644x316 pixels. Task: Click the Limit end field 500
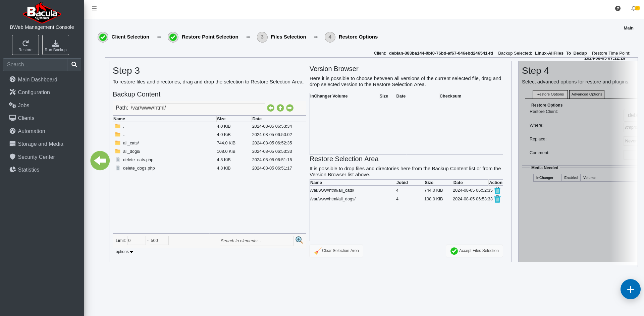[159, 240]
